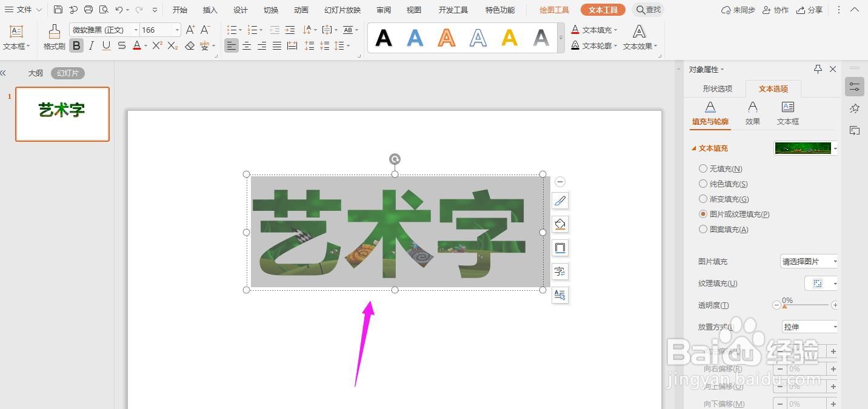
Task: Decrease font size with A- icon
Action: (205, 30)
